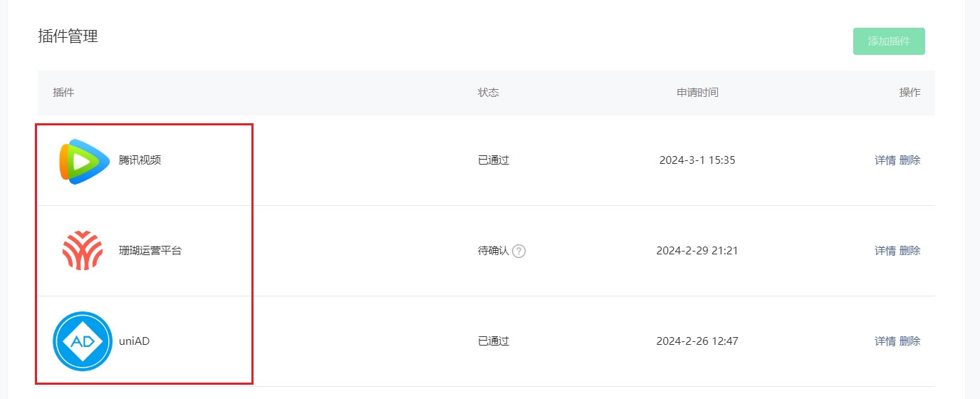
Task: Delete the 腾讯视频 plugin
Action: [910, 160]
